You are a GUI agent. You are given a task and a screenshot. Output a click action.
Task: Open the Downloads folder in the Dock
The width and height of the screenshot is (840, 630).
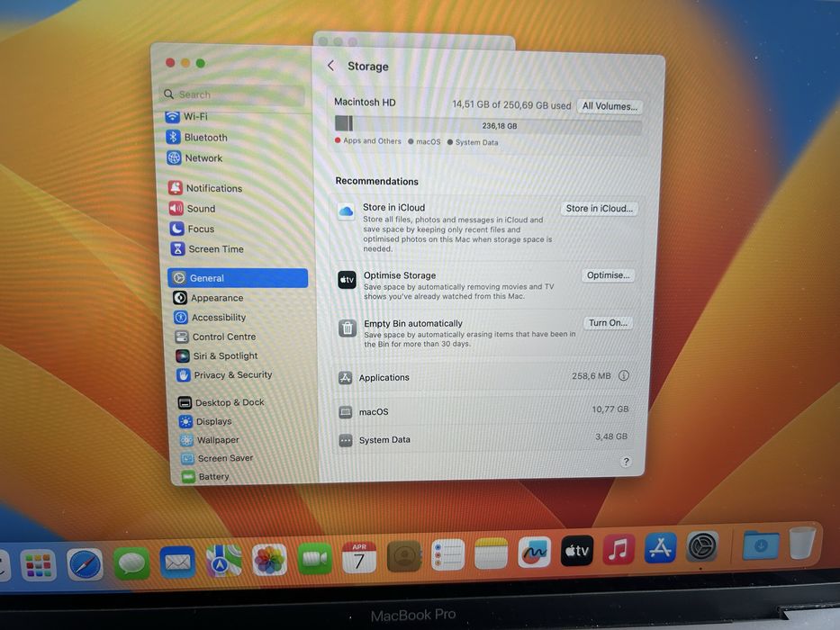pyautogui.click(x=761, y=544)
